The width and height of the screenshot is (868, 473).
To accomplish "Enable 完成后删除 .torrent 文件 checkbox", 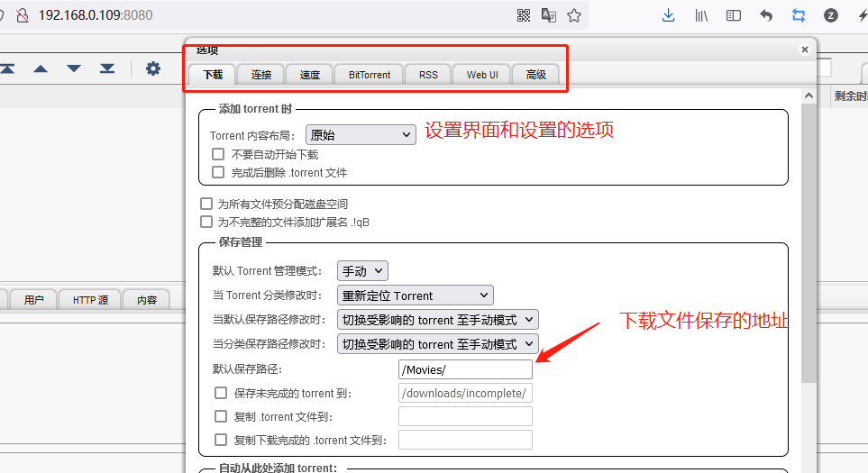I will click(218, 172).
